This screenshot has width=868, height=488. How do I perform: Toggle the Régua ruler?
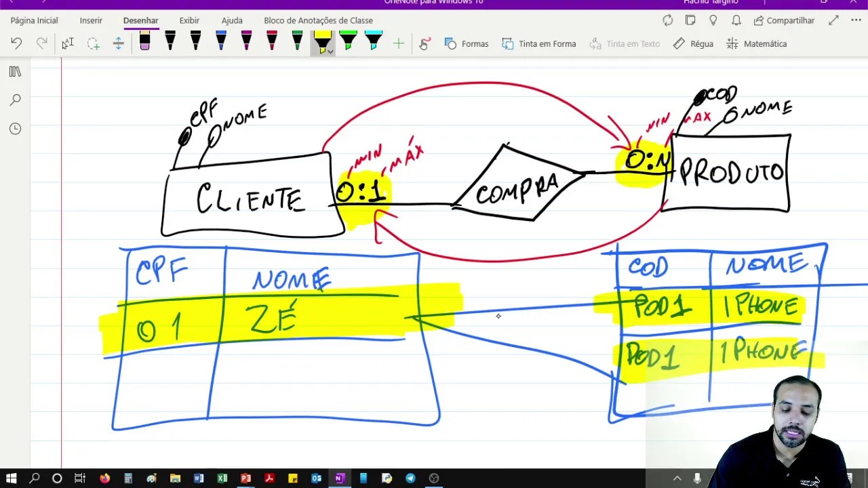coord(693,43)
